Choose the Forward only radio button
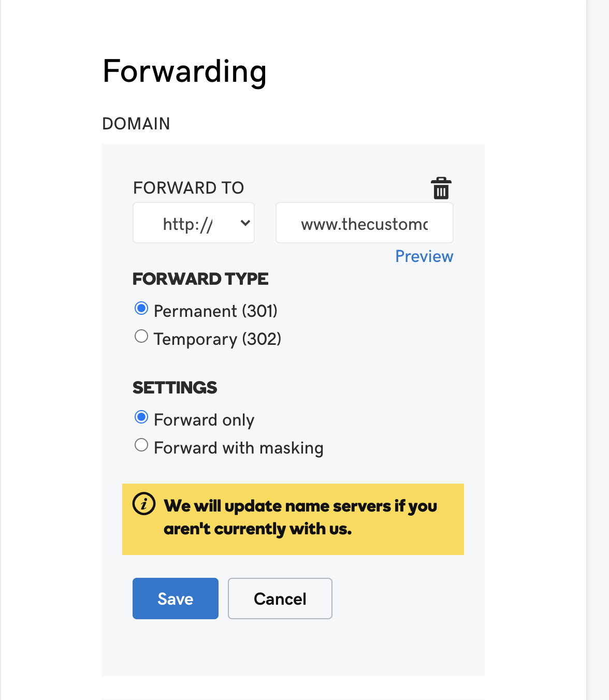Viewport: 609px width, 700px height. coord(141,417)
